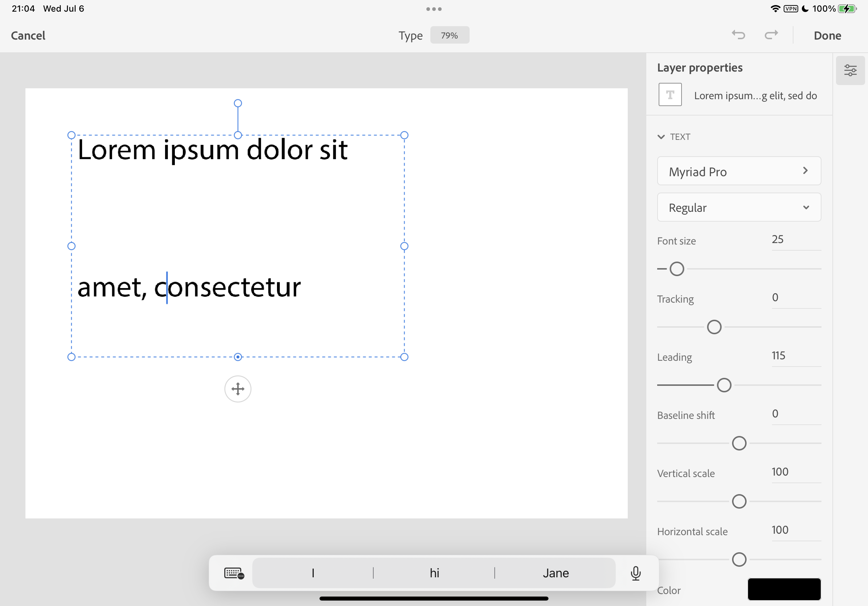Place cursor in word "consectetur"
The height and width of the screenshot is (606, 868).
coord(228,288)
